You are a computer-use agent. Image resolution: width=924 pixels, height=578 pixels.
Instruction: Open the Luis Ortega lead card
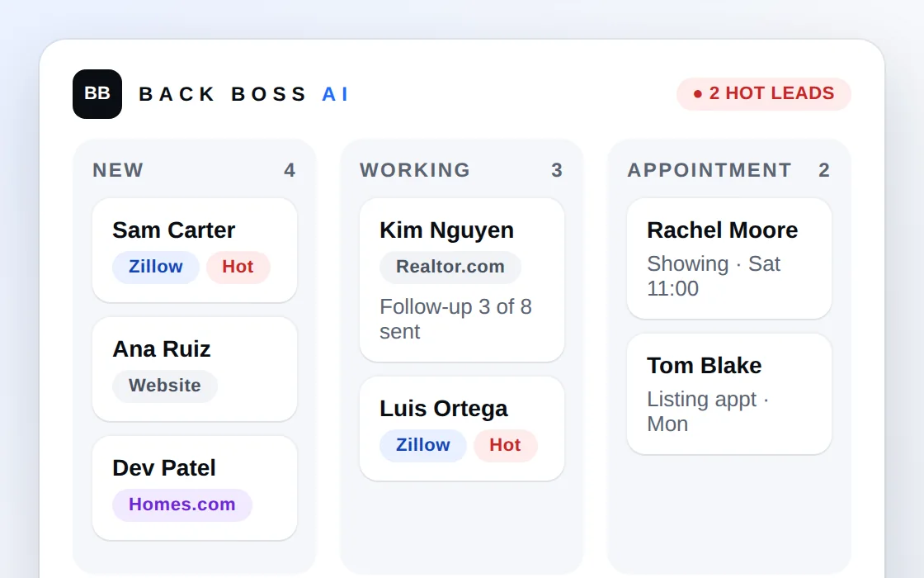click(462, 429)
